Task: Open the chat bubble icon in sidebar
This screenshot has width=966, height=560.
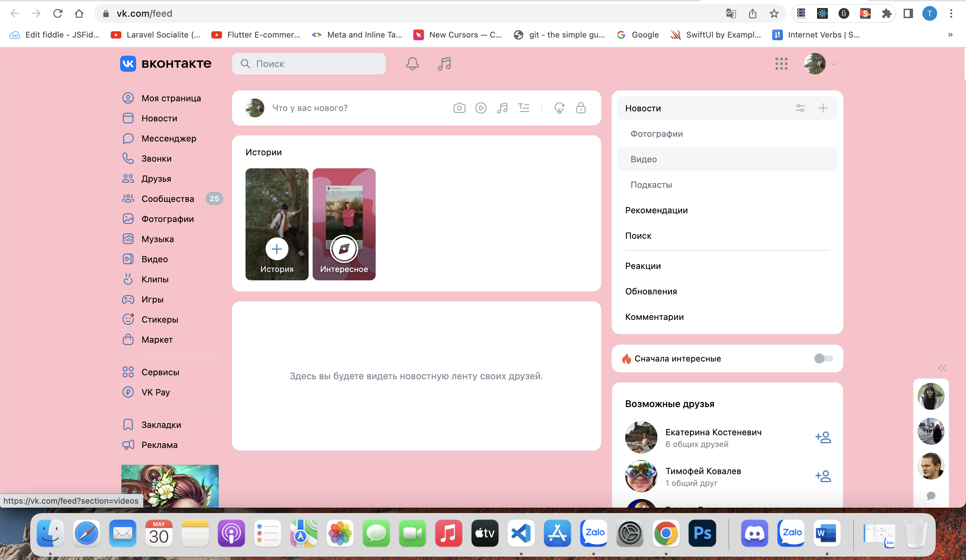Action: 931,496
